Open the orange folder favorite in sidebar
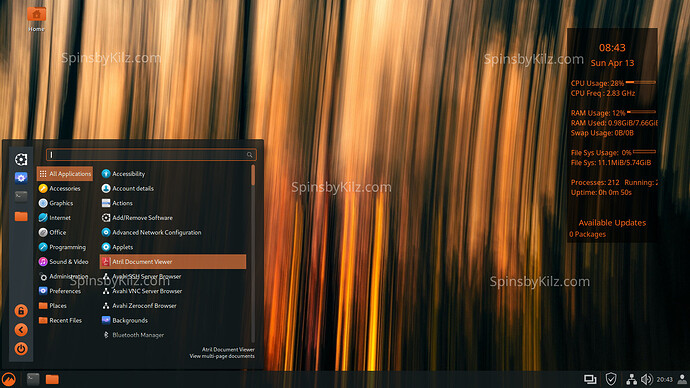Viewport: 690px width, 388px height. tap(21, 216)
